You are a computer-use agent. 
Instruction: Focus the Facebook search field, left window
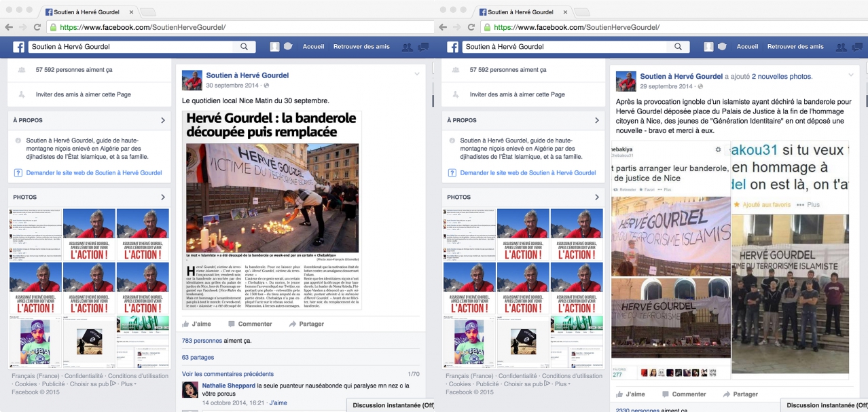pos(131,47)
